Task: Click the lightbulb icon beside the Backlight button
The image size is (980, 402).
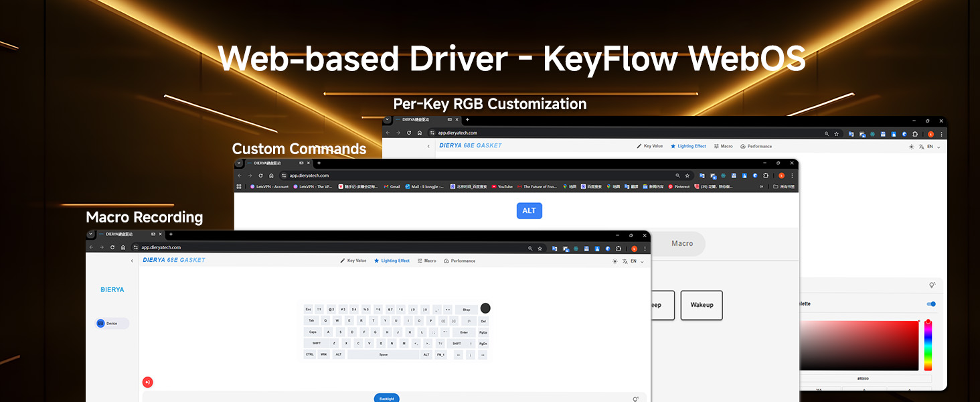Action: coord(635,399)
